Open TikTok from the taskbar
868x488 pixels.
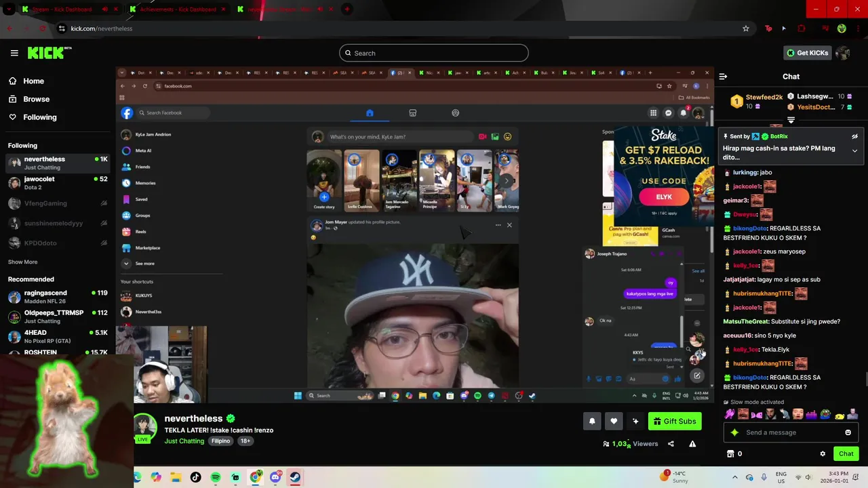[196, 477]
